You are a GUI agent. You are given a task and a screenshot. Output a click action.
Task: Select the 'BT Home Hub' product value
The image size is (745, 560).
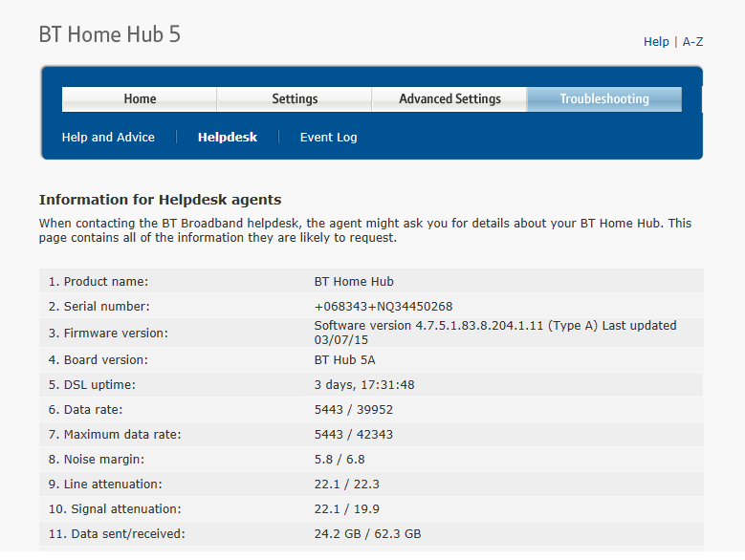click(x=354, y=281)
